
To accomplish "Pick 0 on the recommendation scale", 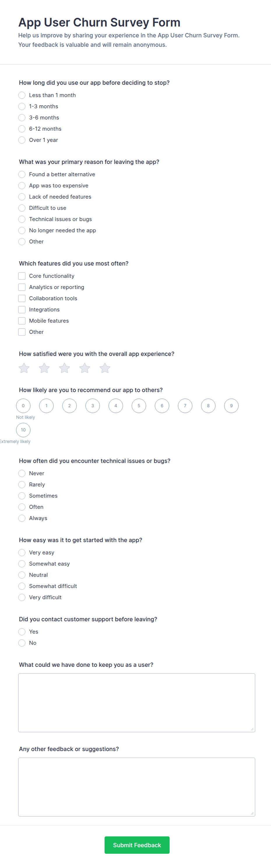I will pos(23,406).
